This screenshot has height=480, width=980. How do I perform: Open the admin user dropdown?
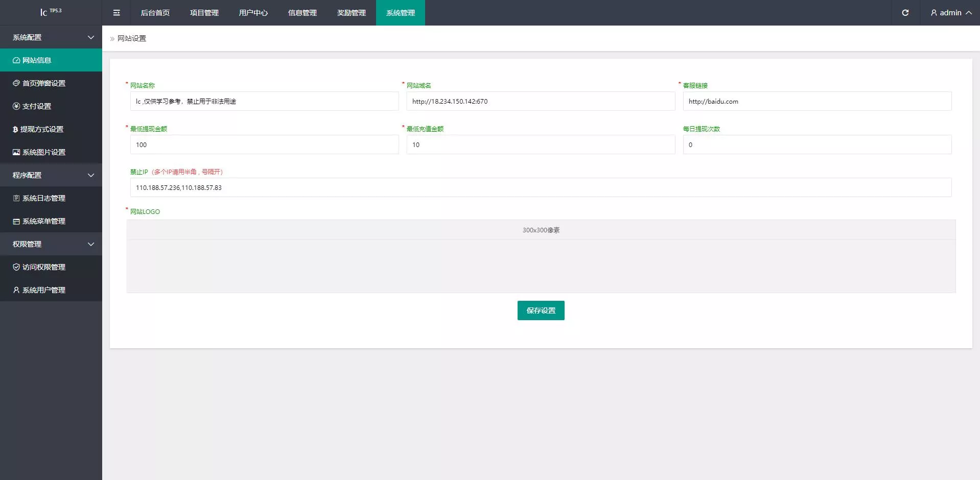click(x=951, y=13)
